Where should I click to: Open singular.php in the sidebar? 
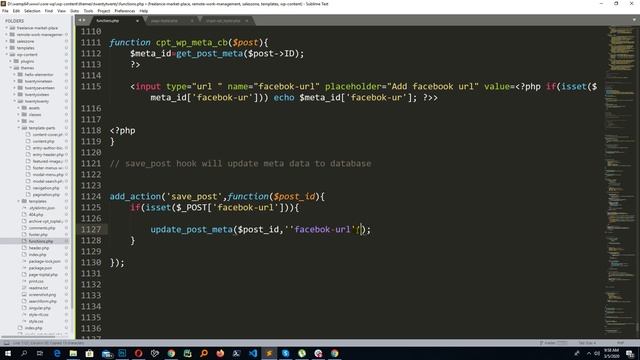(x=40, y=308)
